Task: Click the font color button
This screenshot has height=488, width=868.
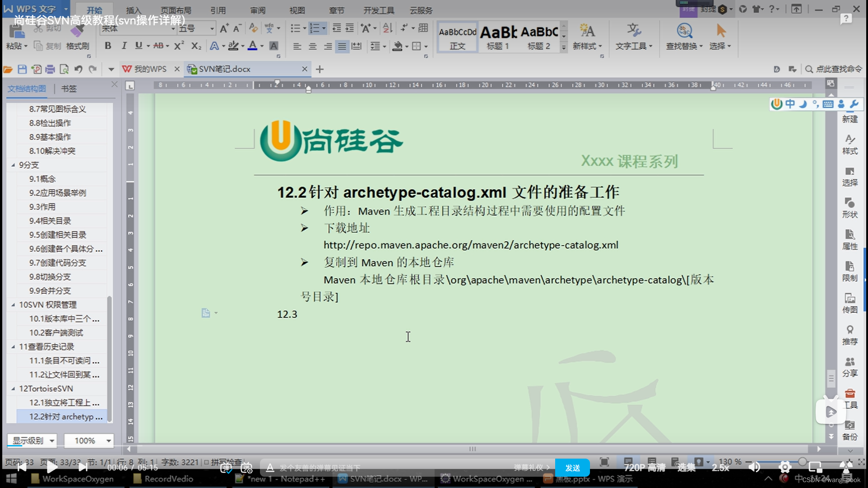Action: [x=252, y=46]
